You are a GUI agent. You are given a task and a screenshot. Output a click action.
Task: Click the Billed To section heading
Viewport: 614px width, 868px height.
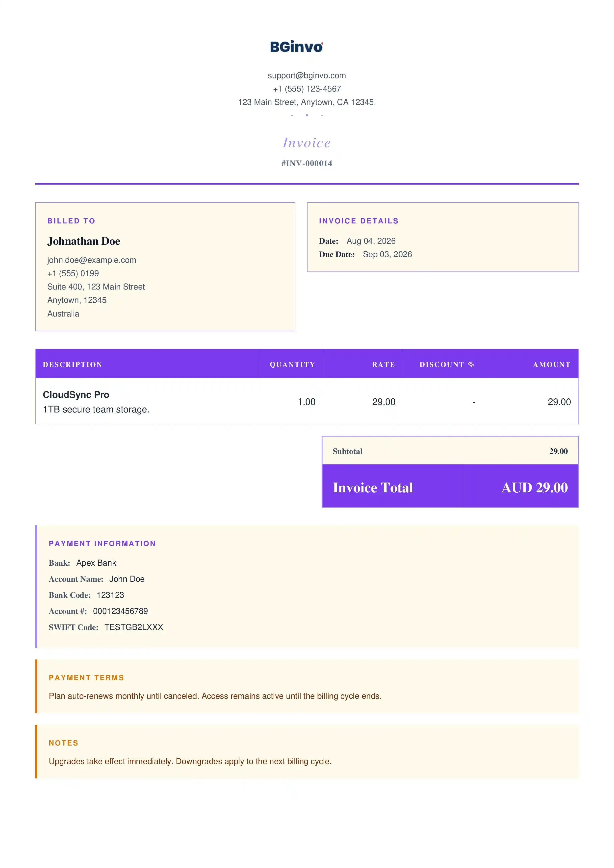coord(71,221)
